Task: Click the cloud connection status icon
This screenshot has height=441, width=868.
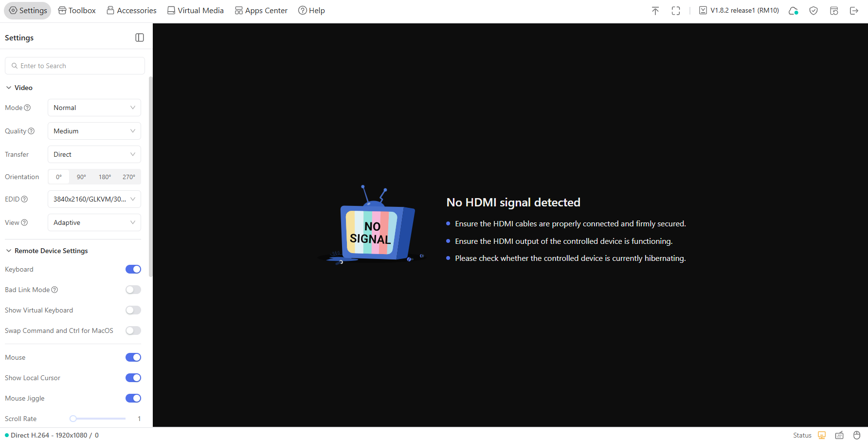Action: tap(794, 10)
